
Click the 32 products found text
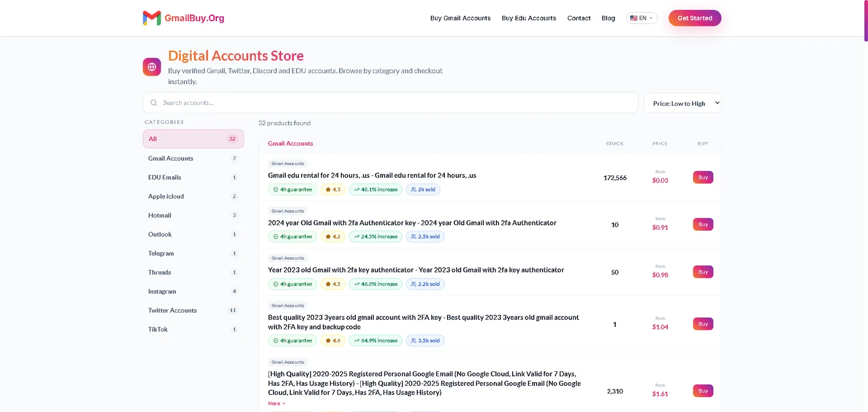point(284,123)
